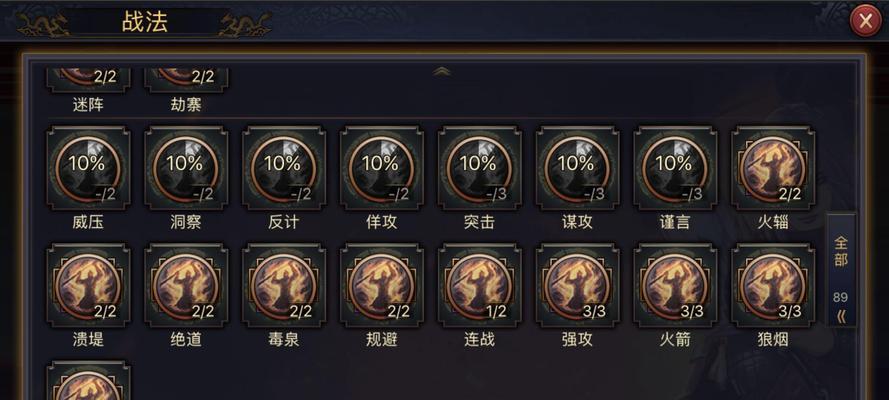Open the 反计 tactic at 10%
Image resolution: width=889 pixels, height=400 pixels.
tap(283, 168)
